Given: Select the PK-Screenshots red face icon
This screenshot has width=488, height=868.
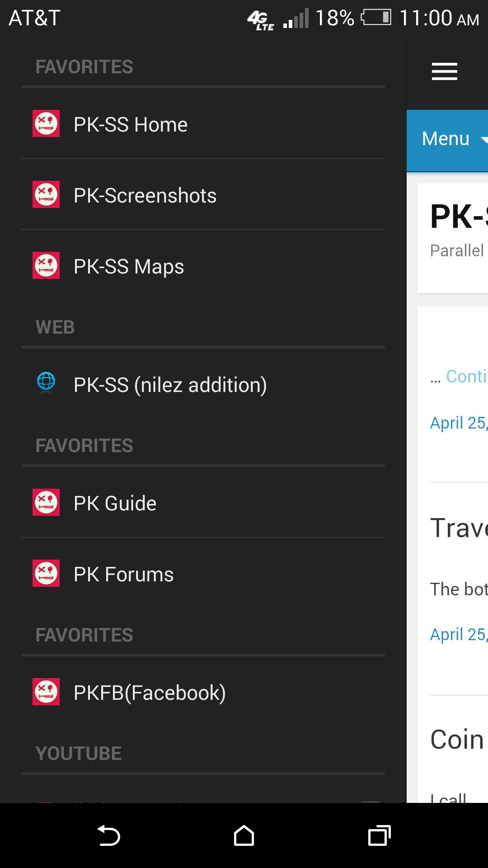Looking at the screenshot, I should (x=46, y=194).
